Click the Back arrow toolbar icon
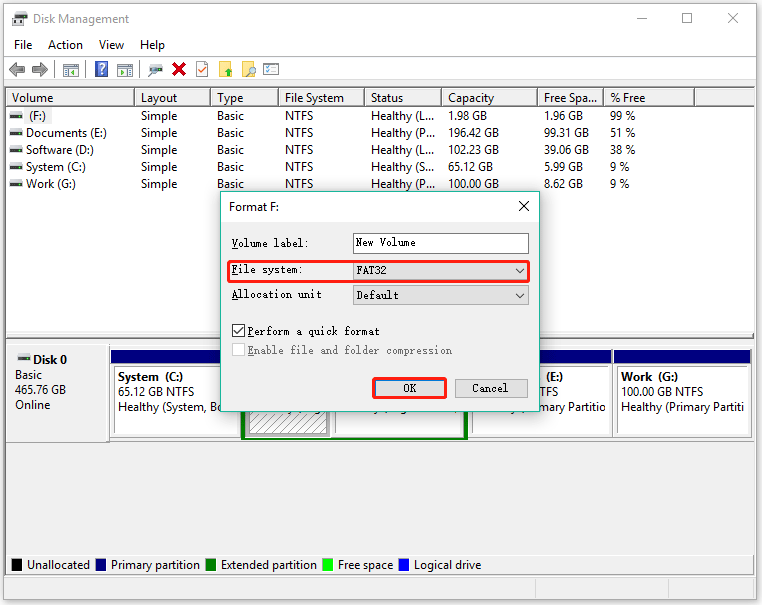 [17, 69]
